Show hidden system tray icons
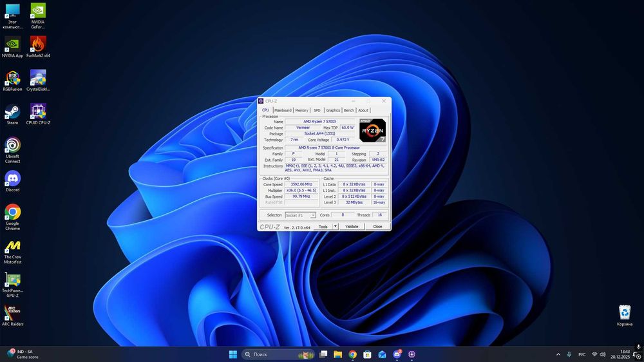 point(558,354)
